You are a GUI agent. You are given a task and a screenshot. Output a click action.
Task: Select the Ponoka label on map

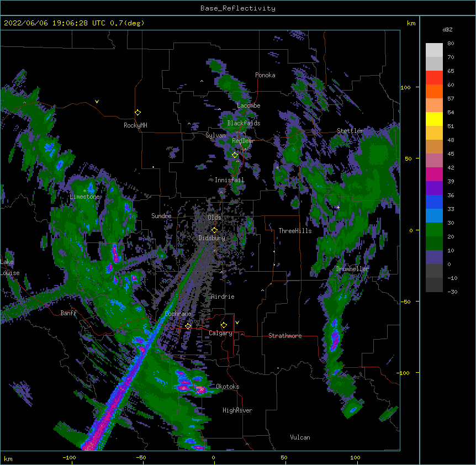tap(265, 75)
